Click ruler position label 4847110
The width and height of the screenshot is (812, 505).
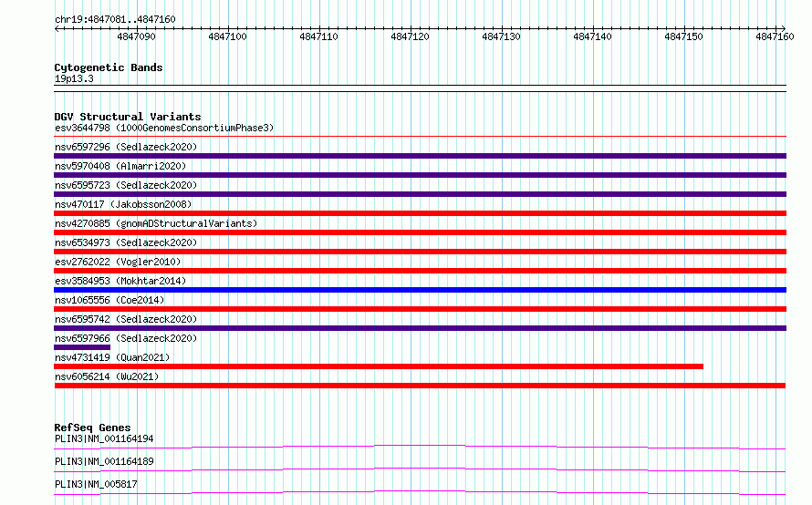pyautogui.click(x=318, y=36)
